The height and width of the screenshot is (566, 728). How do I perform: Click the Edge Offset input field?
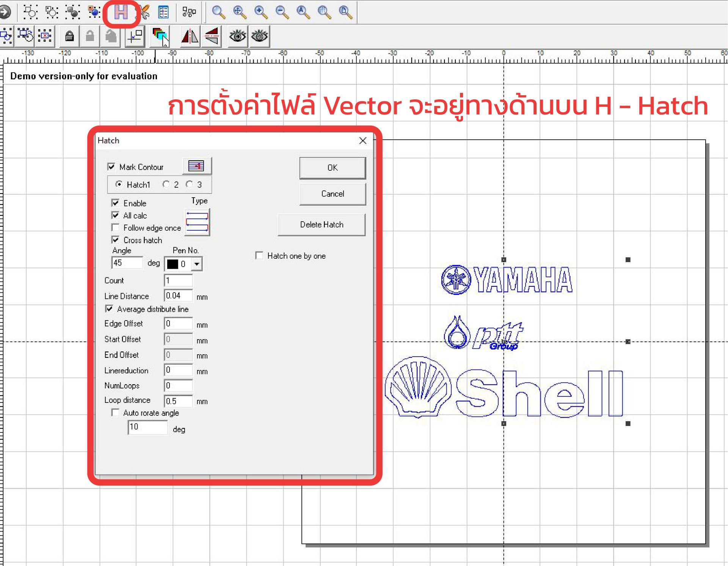click(179, 324)
